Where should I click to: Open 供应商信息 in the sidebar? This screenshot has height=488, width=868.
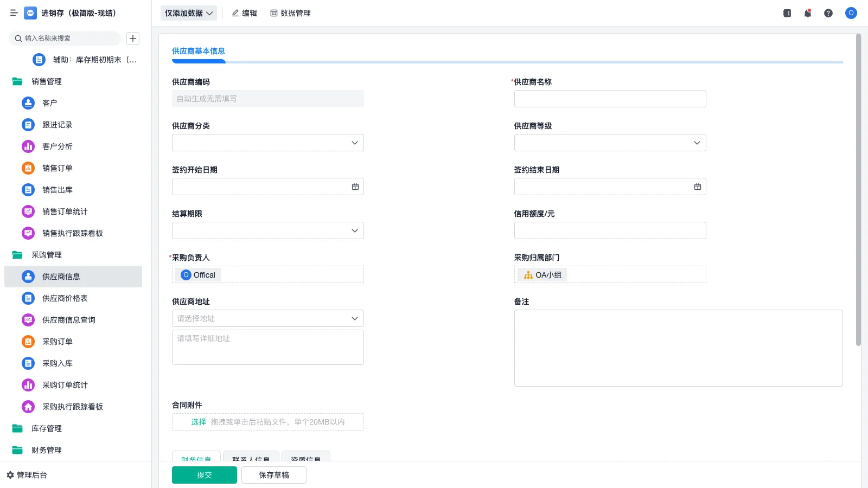pos(73,277)
